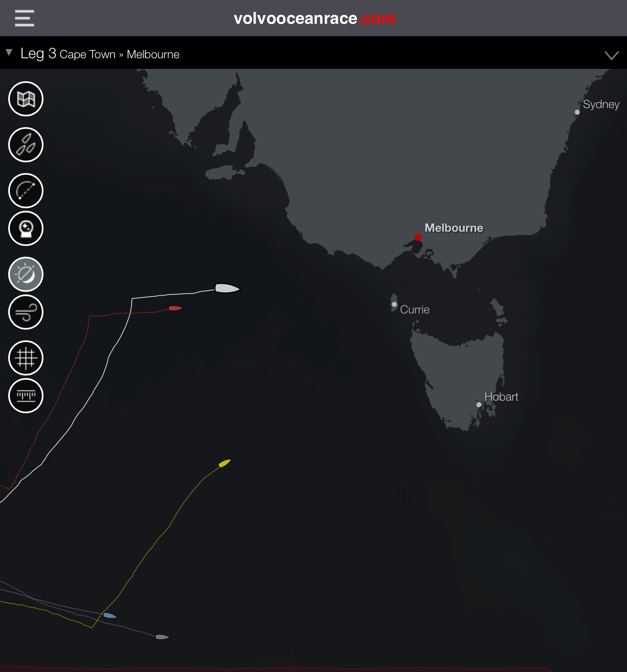This screenshot has width=627, height=672.
Task: Select the blue boat marker
Action: 110,615
